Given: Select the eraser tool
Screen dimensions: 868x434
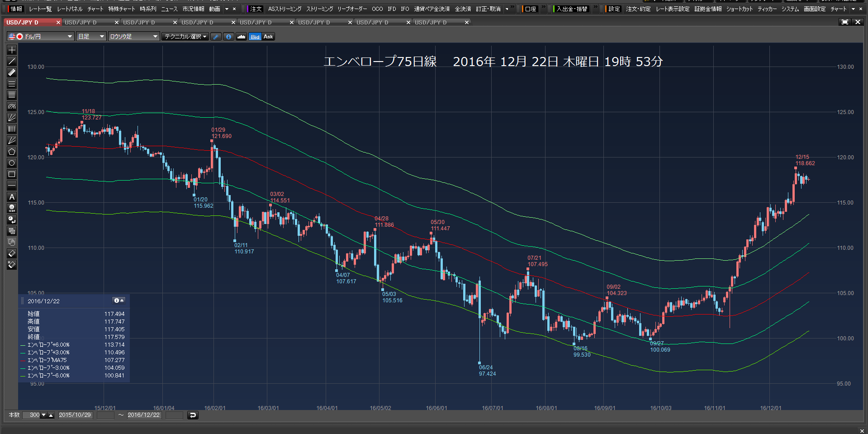Looking at the screenshot, I should pyautogui.click(x=12, y=253).
